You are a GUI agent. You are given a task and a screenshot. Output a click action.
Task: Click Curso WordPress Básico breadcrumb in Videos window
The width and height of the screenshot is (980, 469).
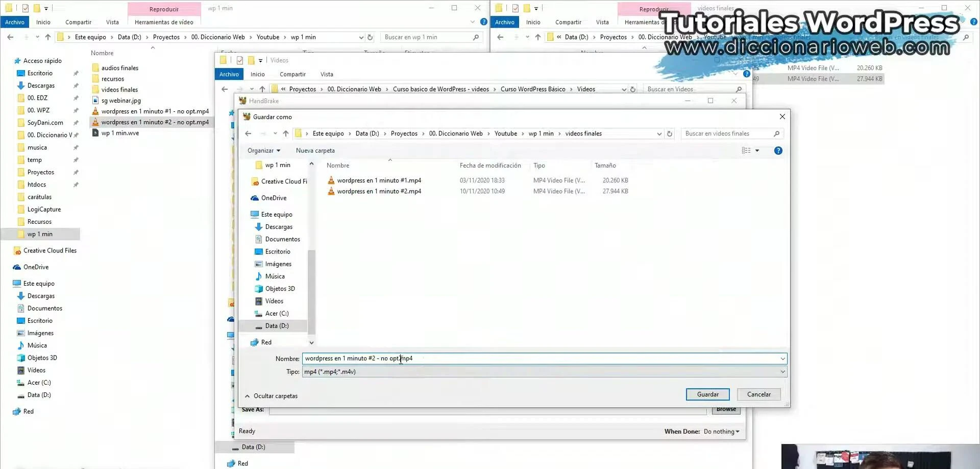point(533,89)
